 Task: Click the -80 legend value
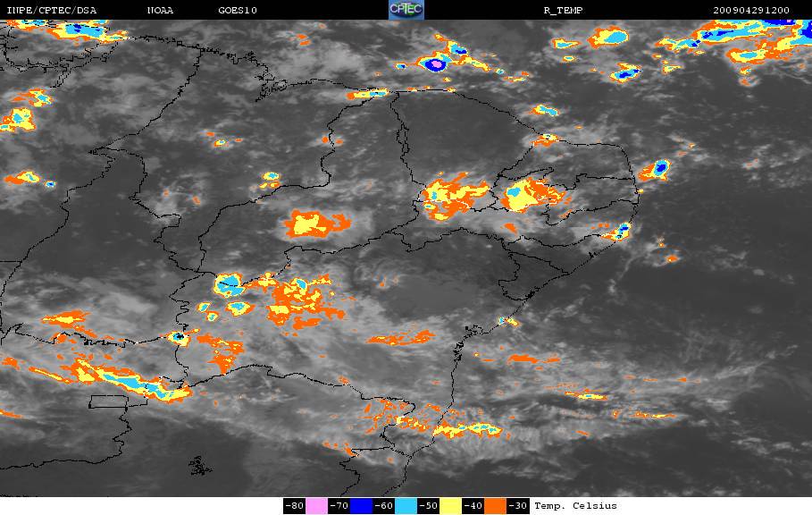tap(295, 506)
